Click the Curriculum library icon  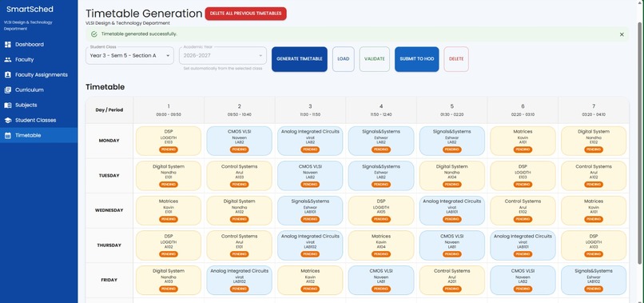point(7,90)
